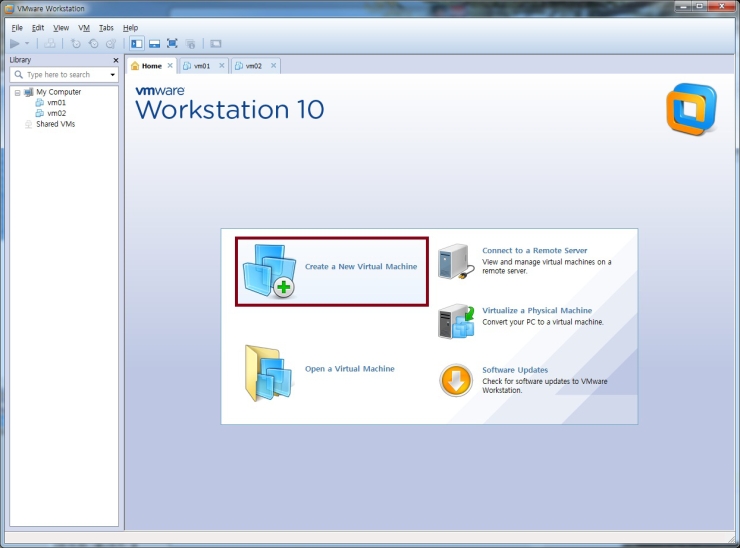The image size is (740, 548).
Task: Click the power on play button in toolbar
Action: point(14,44)
